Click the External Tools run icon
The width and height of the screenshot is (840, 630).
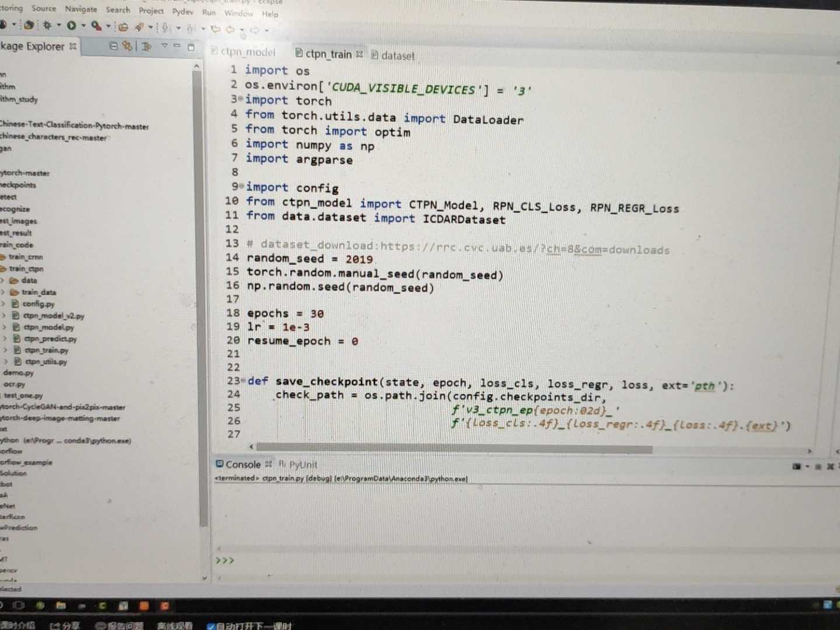pos(96,26)
